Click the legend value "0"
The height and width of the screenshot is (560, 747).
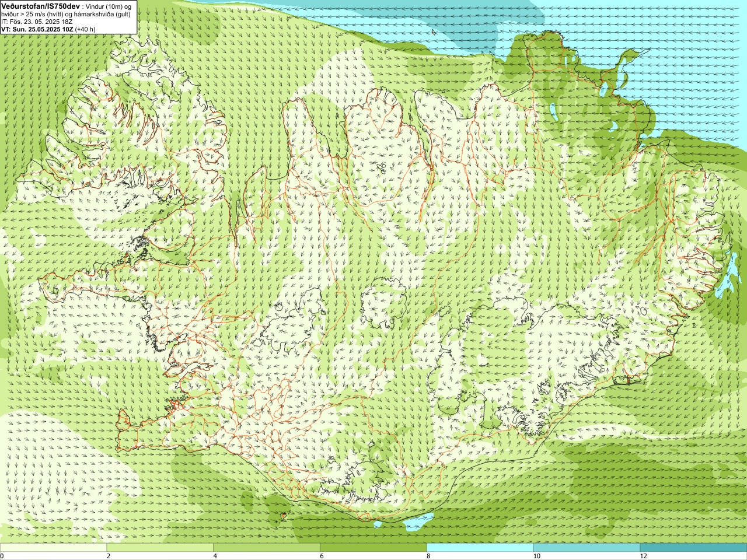2,556
